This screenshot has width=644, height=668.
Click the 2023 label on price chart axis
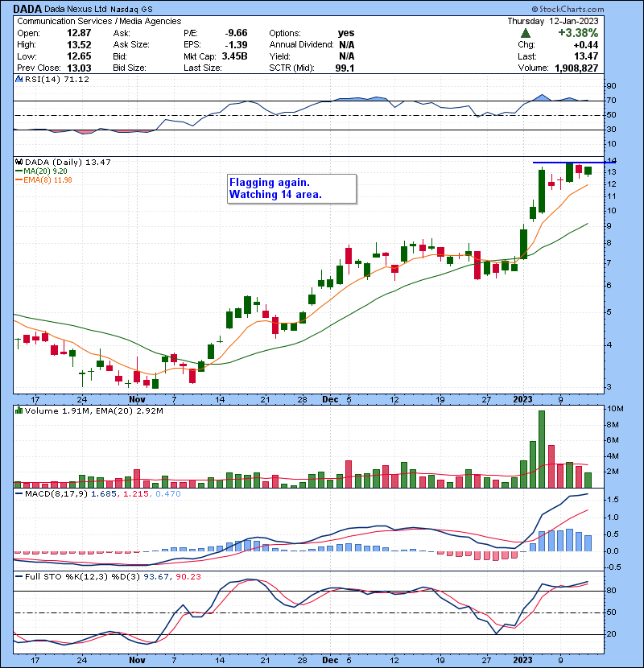pyautogui.click(x=523, y=400)
